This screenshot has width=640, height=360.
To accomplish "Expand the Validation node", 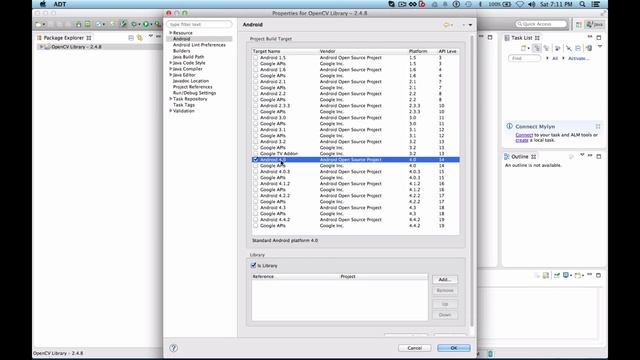I will 171,111.
